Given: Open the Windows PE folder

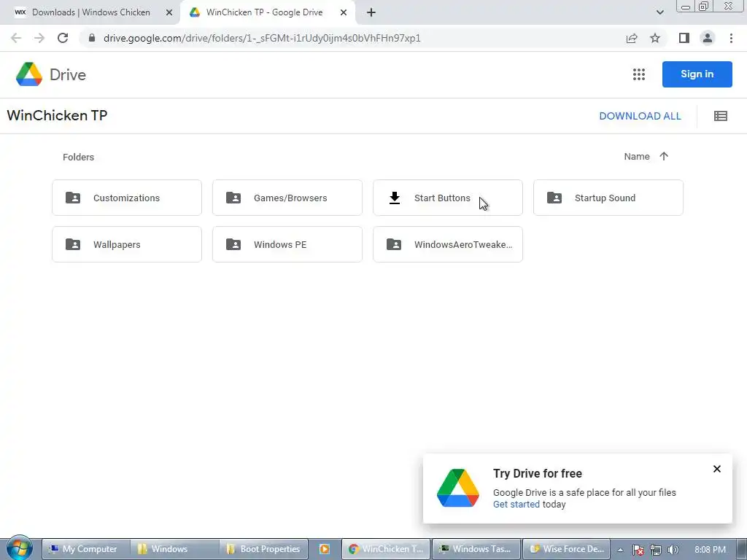Looking at the screenshot, I should click(287, 244).
